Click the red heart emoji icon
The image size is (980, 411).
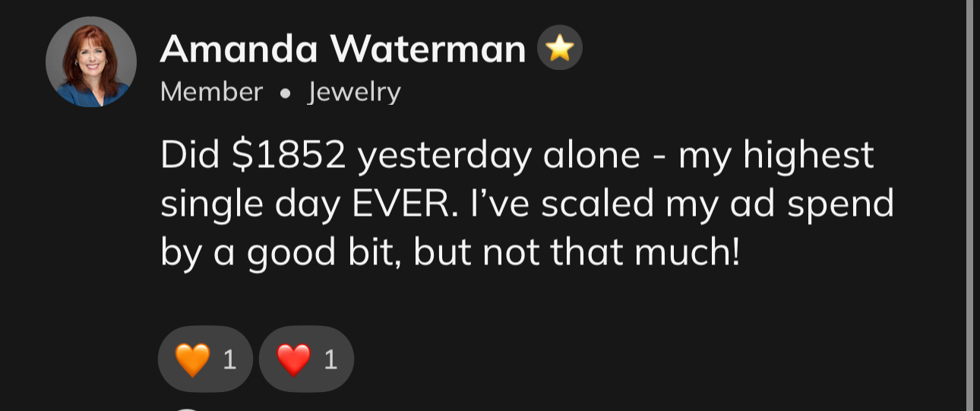(x=293, y=359)
